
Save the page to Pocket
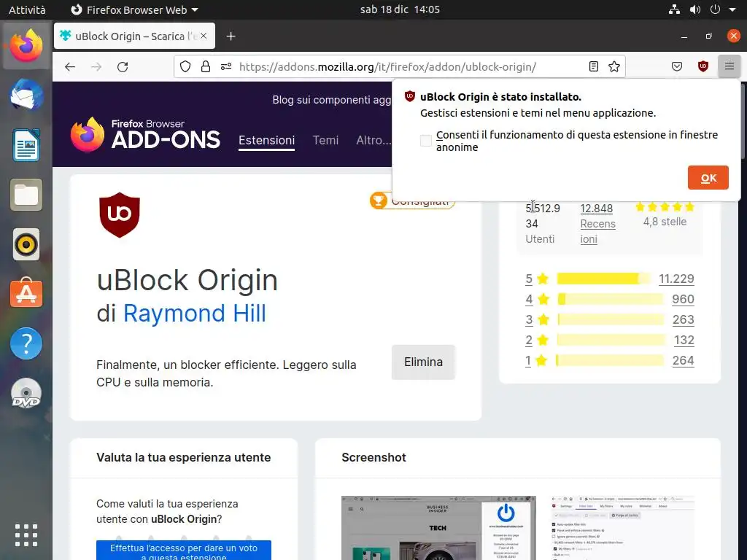click(x=677, y=66)
